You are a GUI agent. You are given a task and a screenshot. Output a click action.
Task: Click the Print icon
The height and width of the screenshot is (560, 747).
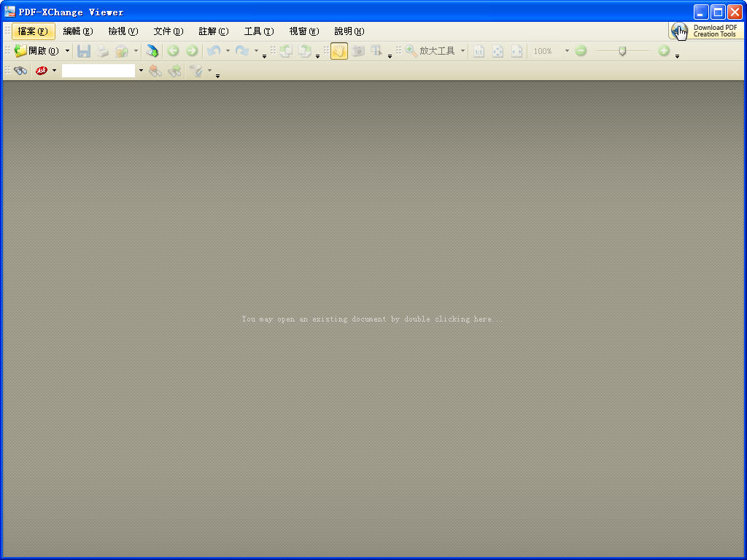coord(102,51)
